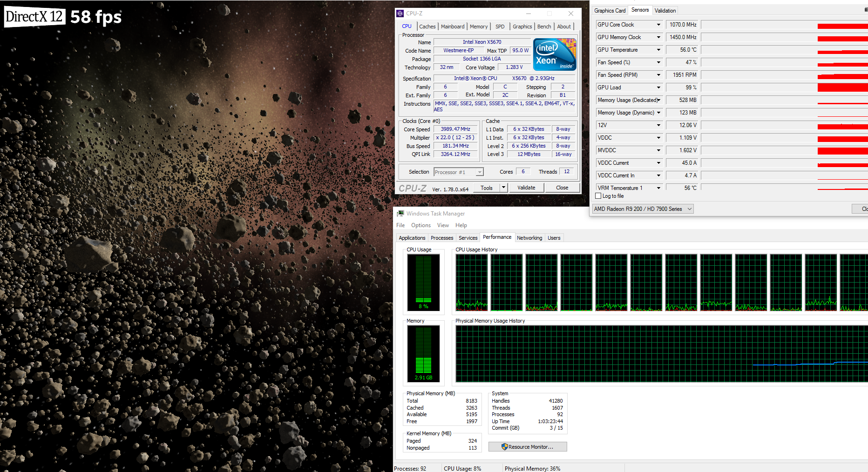Click the Core Voltage value 1.283 V
Screen dimensions: 868x472
click(x=514, y=67)
